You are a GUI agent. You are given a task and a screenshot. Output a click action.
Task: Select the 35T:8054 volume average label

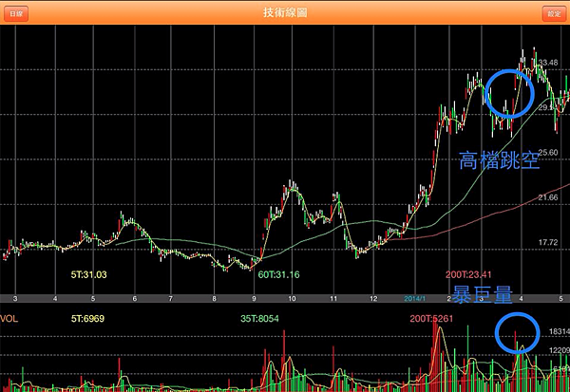point(259,319)
